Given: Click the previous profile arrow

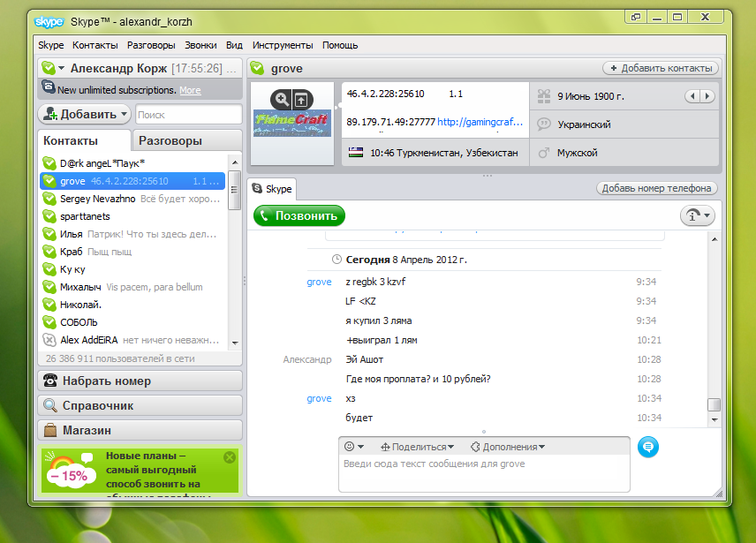Looking at the screenshot, I should (x=692, y=96).
